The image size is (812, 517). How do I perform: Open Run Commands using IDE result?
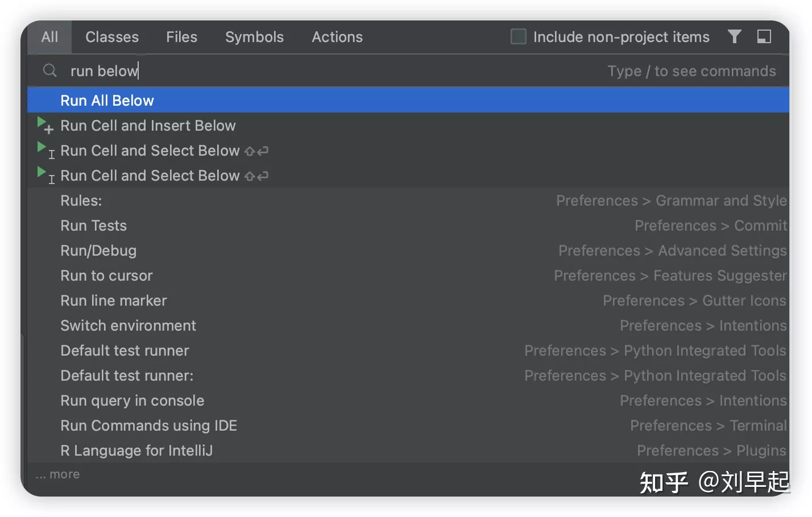tap(408, 426)
